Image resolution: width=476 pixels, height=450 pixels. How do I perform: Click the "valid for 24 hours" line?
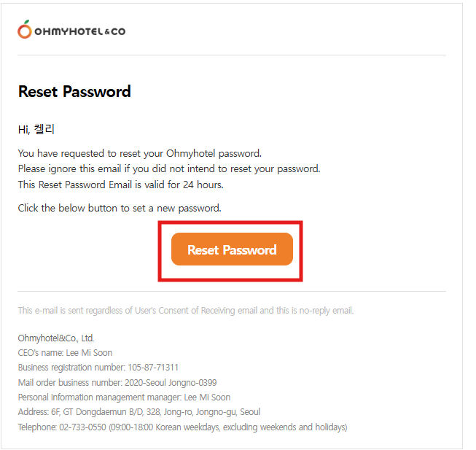pyautogui.click(x=120, y=185)
